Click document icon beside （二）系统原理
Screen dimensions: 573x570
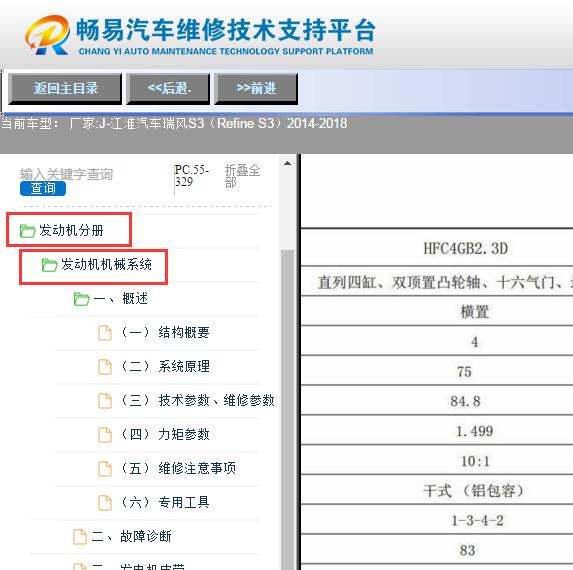pos(105,367)
